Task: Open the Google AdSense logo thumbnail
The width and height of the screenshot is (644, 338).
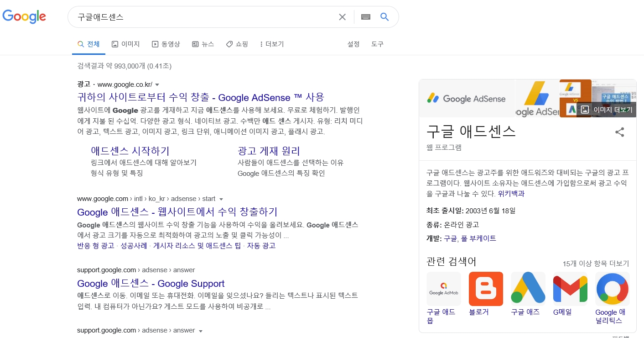Action: click(x=467, y=98)
